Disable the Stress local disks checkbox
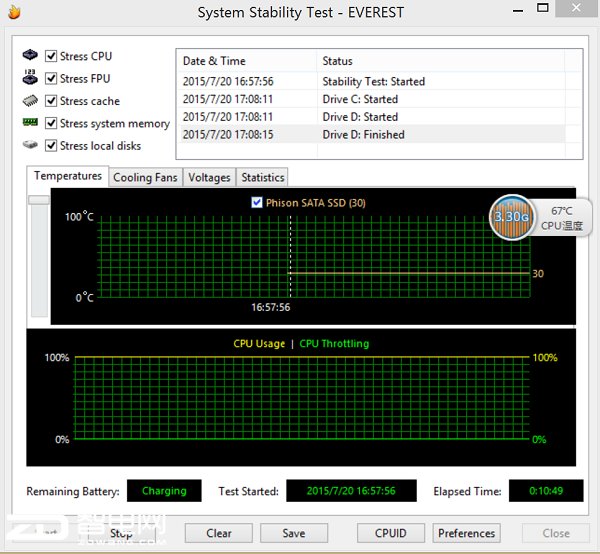This screenshot has width=600, height=554. click(51, 146)
